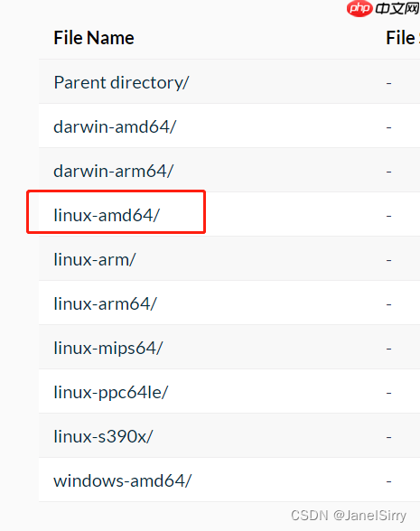Viewport: 420px width, 531px height.
Task: Click the size dash in linux-amd64 row
Action: click(388, 216)
